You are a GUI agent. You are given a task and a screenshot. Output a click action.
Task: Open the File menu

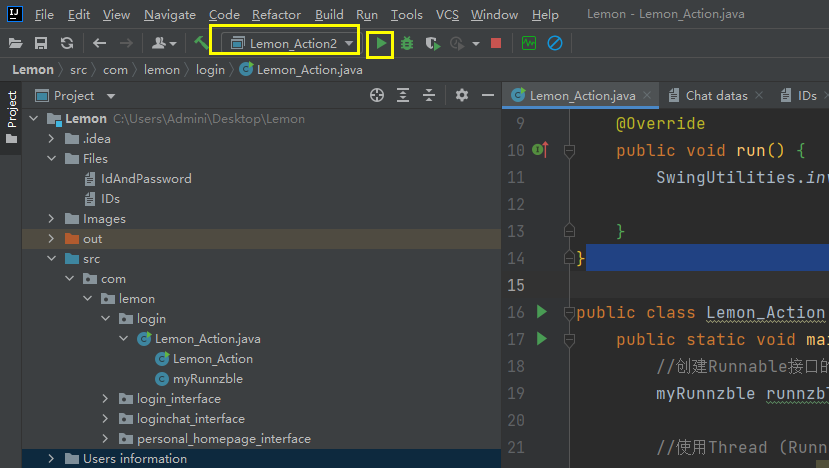pos(44,15)
